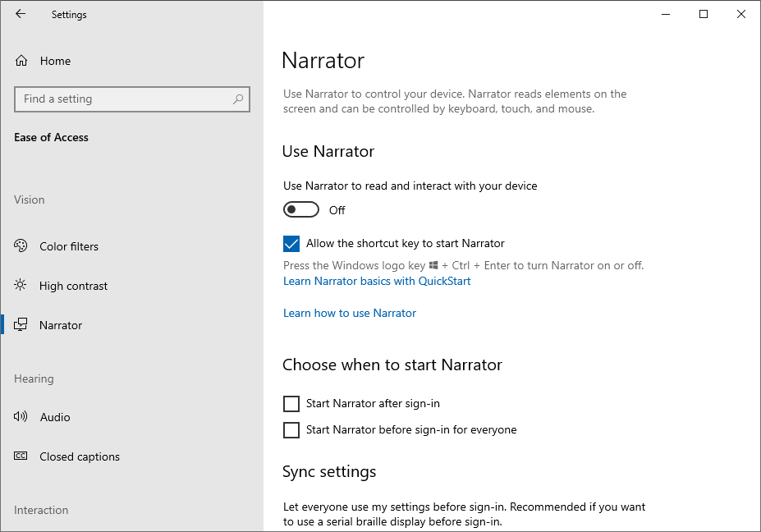
Task: Open Closed captions settings page
Action: pos(132,456)
